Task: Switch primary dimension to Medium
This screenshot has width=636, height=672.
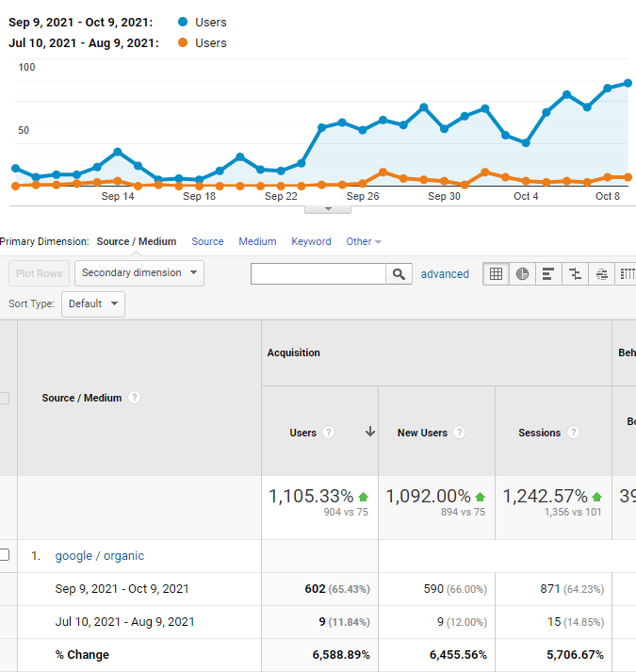Action: click(x=257, y=241)
